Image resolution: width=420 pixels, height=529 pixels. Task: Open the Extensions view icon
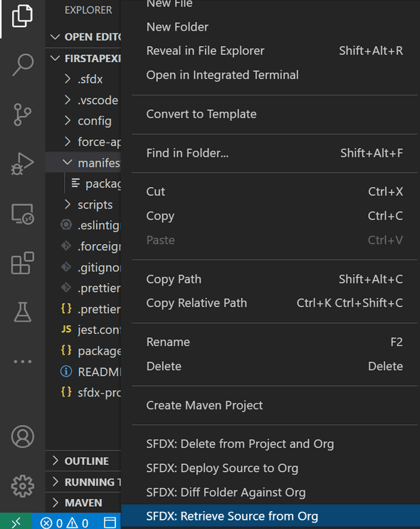tap(23, 263)
